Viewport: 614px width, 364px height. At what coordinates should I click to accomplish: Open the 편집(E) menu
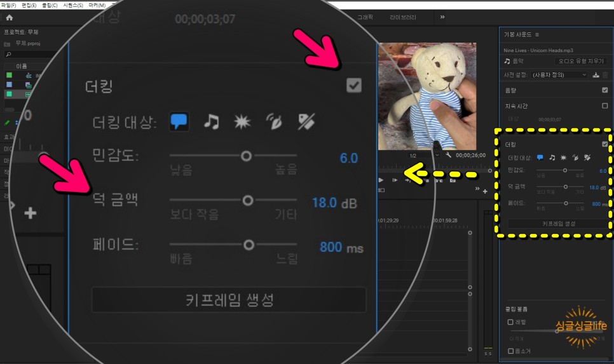pyautogui.click(x=29, y=5)
